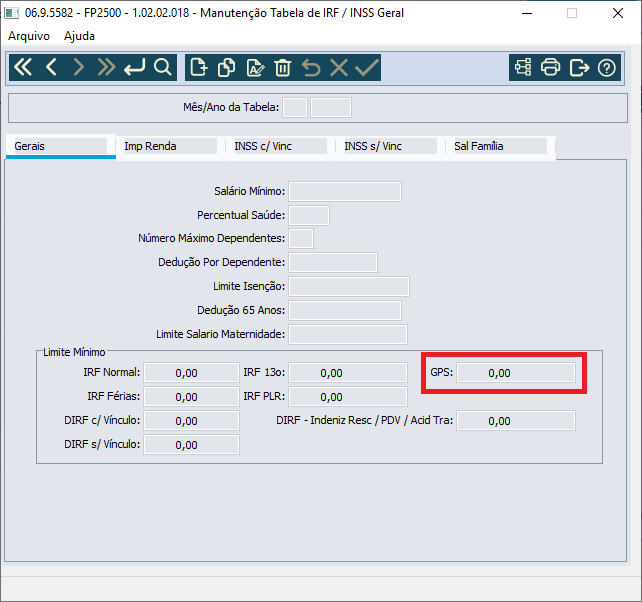Click the Limite Mínimo group label

click(x=74, y=352)
